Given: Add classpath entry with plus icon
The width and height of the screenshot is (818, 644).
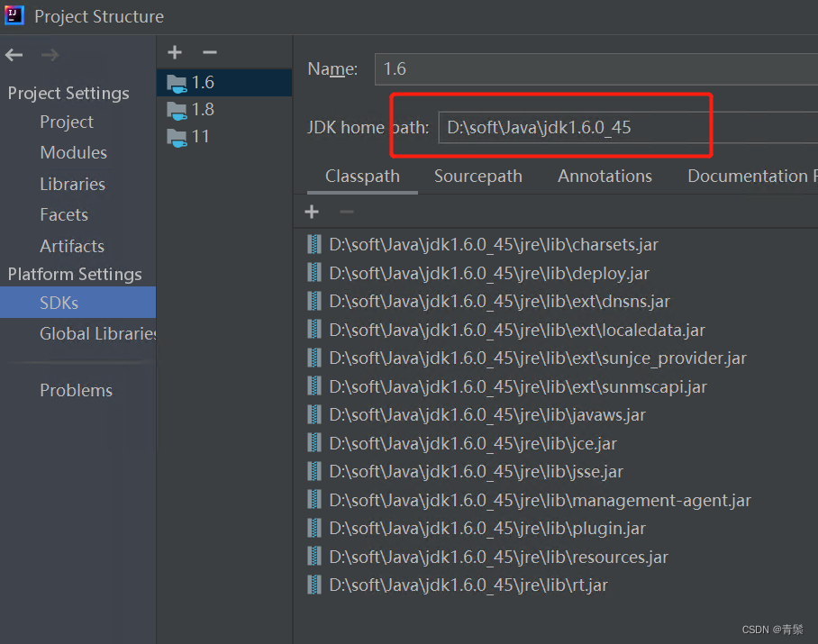Looking at the screenshot, I should [x=312, y=212].
